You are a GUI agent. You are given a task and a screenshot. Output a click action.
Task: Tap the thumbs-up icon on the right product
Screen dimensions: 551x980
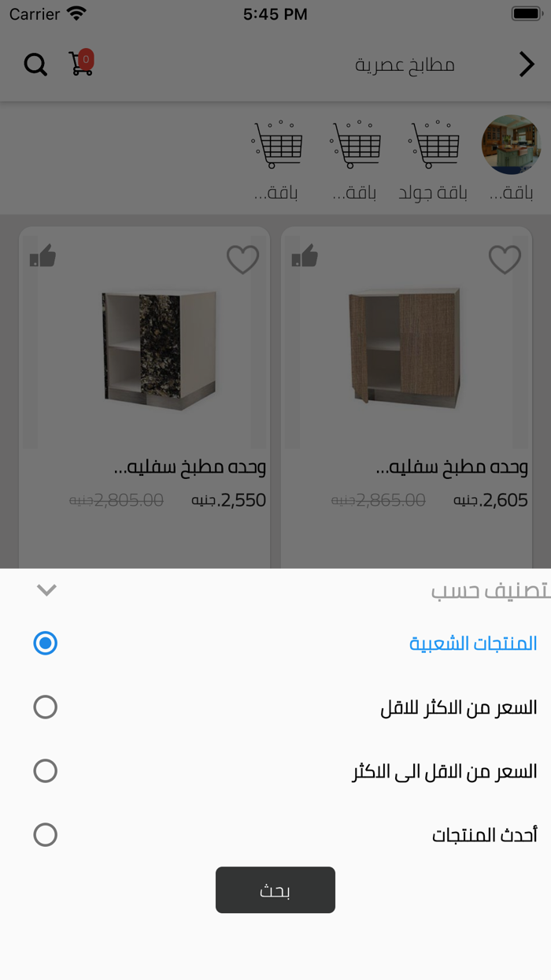305,258
